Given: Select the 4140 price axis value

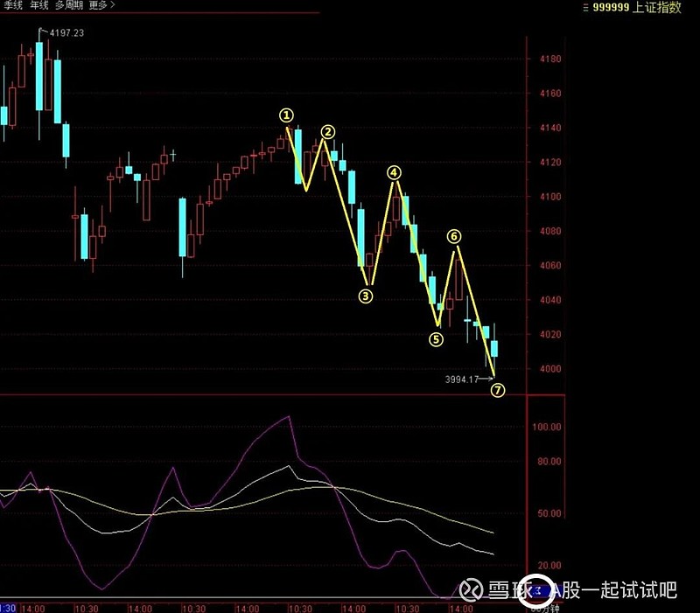Looking at the screenshot, I should (x=550, y=128).
